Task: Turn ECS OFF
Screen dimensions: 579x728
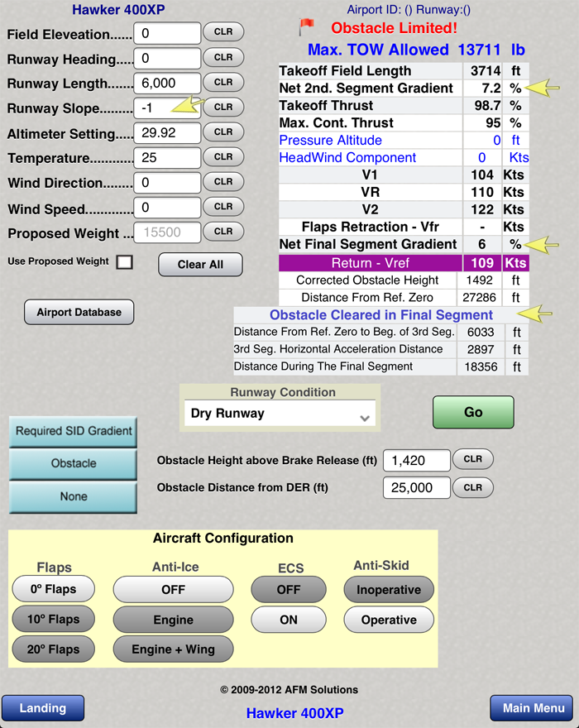Action: pyautogui.click(x=289, y=590)
